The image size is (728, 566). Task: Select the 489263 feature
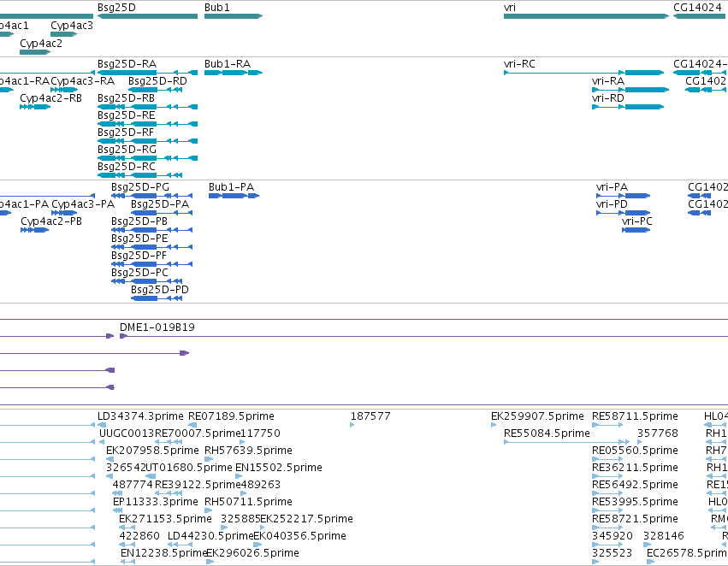243,493
